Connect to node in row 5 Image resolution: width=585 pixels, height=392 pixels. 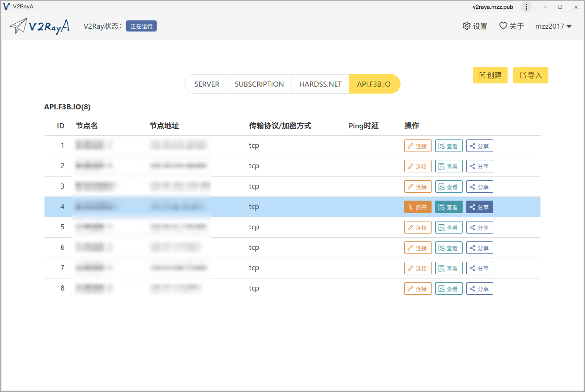pos(418,228)
